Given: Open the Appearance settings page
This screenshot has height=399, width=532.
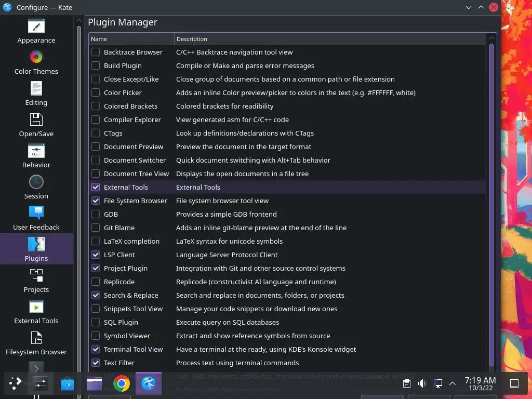Looking at the screenshot, I should tap(36, 32).
